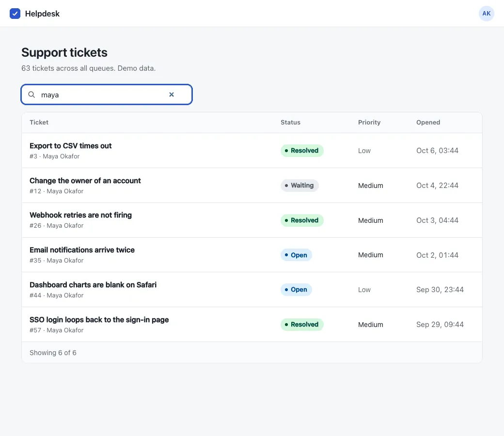
Task: Sort by the Status column header
Action: click(290, 123)
